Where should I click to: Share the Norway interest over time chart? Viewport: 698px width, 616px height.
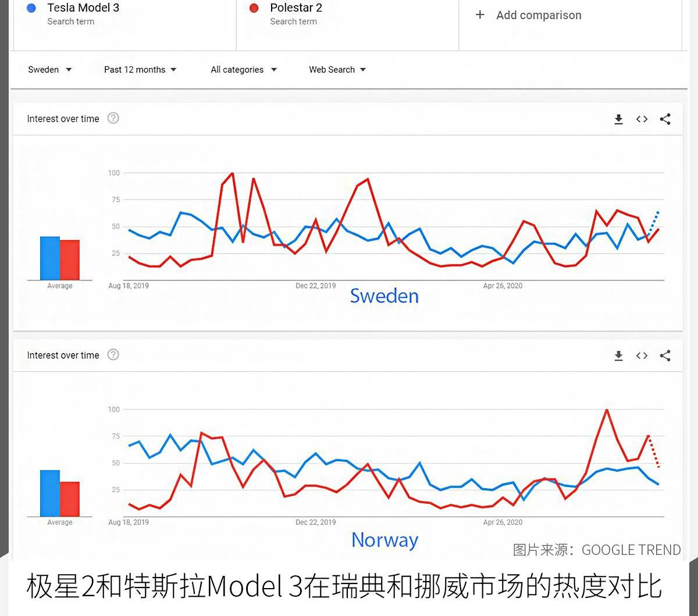(665, 355)
